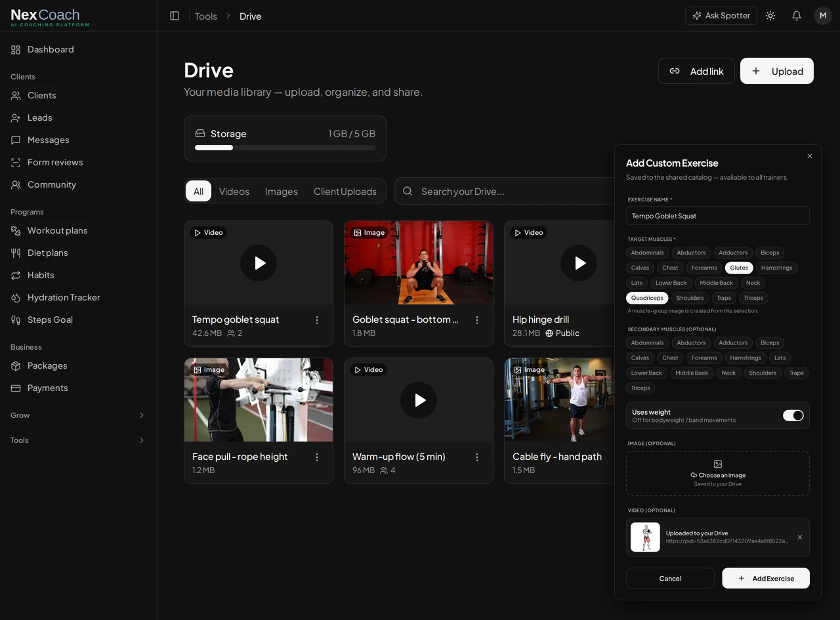Deselect Quadriceps in Target Muscles
The image size is (840, 620).
pyautogui.click(x=647, y=298)
